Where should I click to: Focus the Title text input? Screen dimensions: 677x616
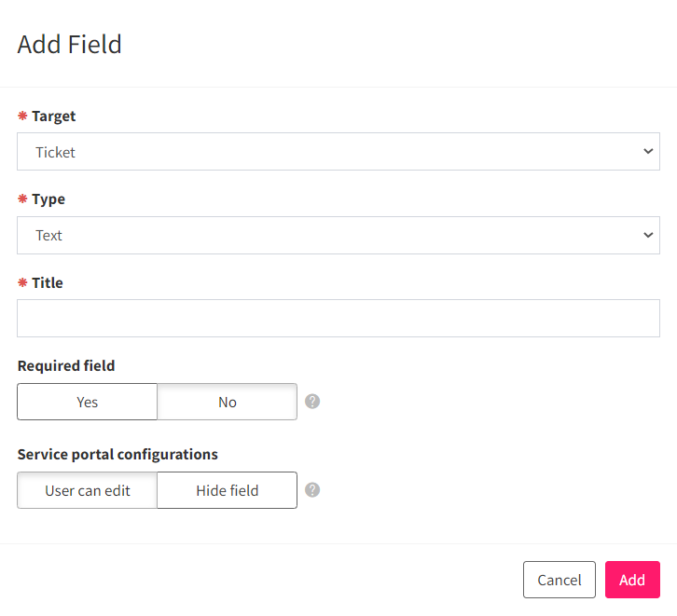coord(338,319)
